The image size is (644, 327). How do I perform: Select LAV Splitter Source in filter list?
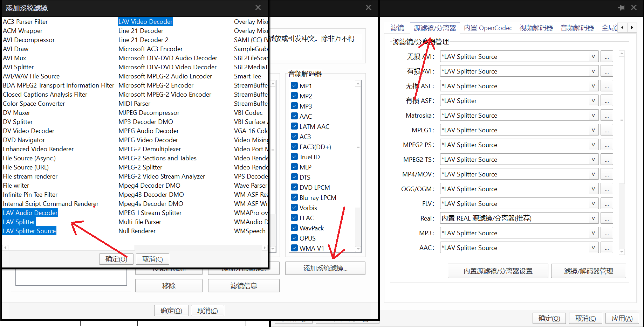point(29,231)
